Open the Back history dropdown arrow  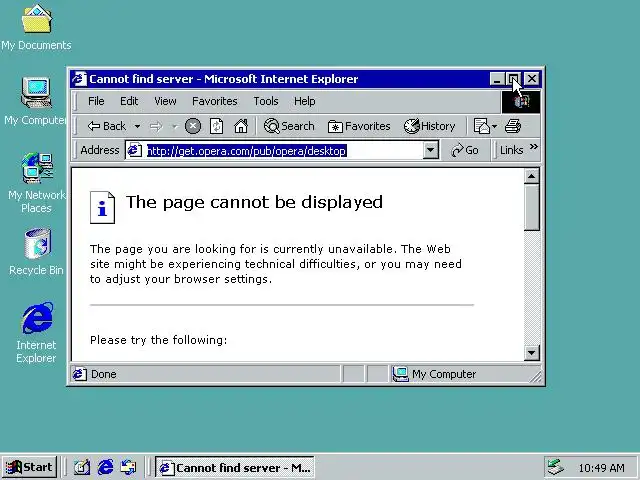(x=138, y=127)
